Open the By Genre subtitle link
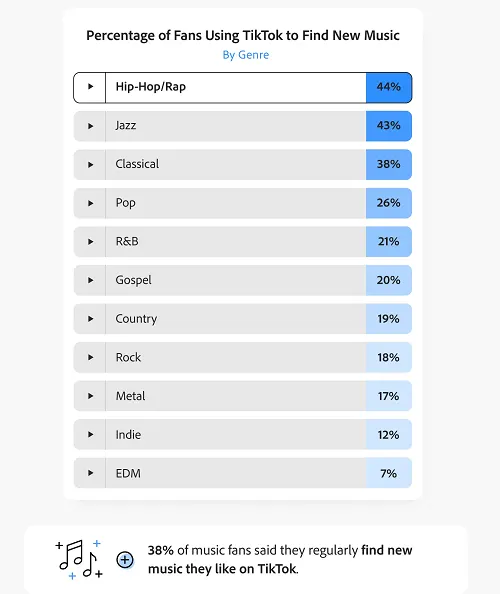The image size is (500, 594). coord(246,55)
